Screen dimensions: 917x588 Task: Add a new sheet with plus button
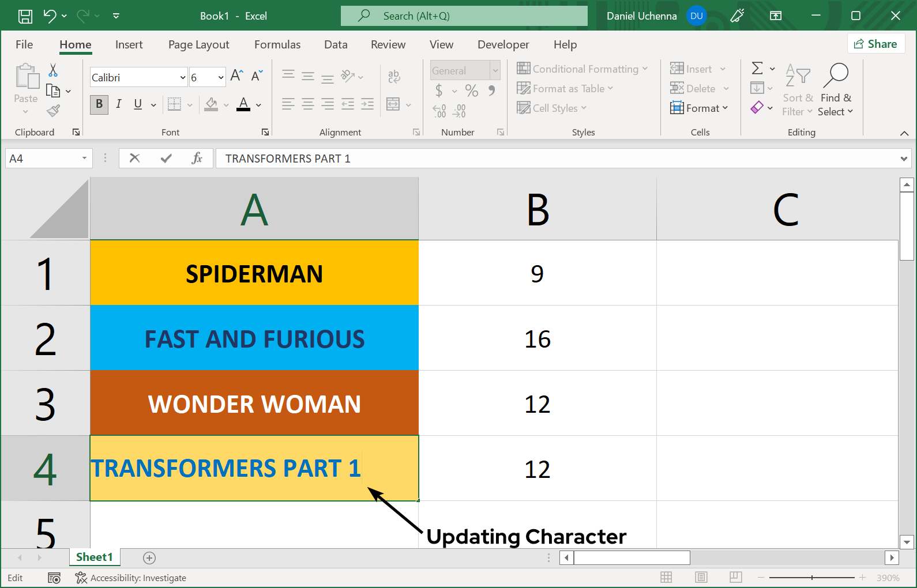point(149,557)
